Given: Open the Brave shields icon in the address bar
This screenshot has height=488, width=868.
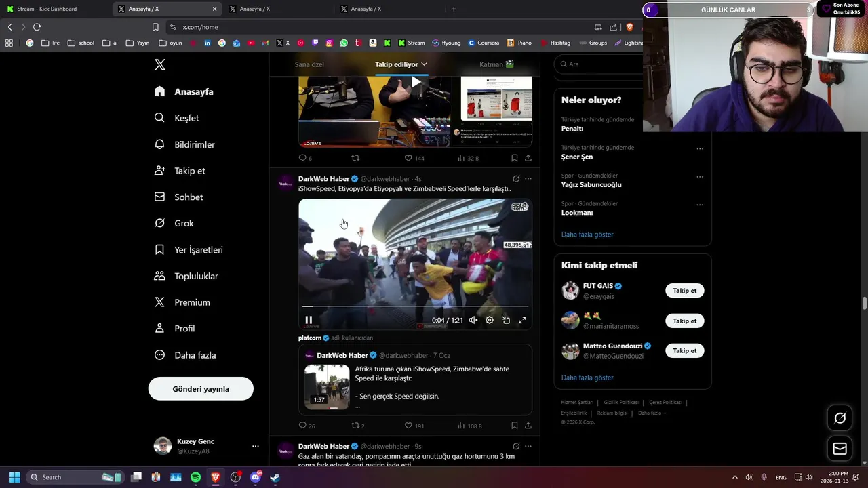Looking at the screenshot, I should 629,27.
